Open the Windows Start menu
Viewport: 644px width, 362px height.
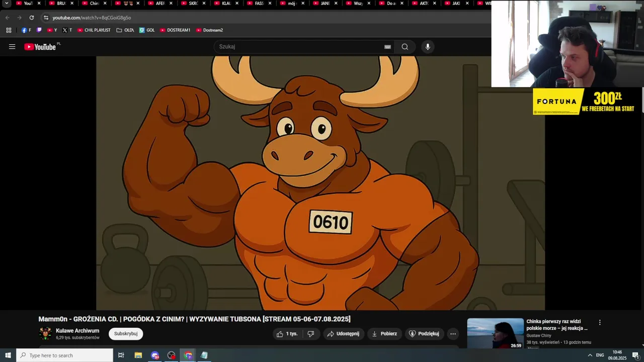click(8, 355)
